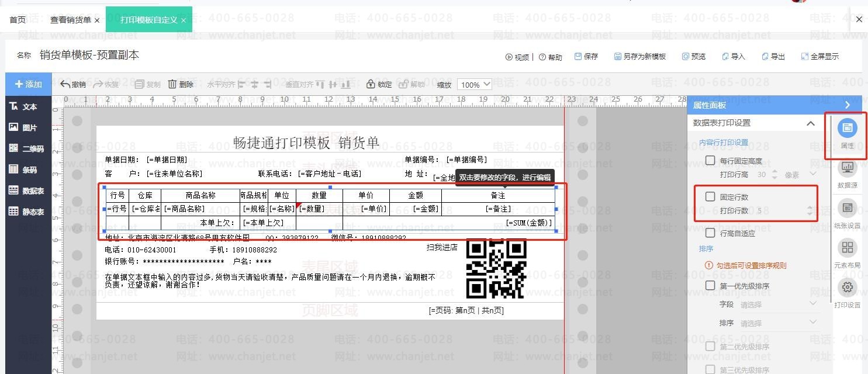Select the 数据表 data table tool

pyautogui.click(x=27, y=191)
